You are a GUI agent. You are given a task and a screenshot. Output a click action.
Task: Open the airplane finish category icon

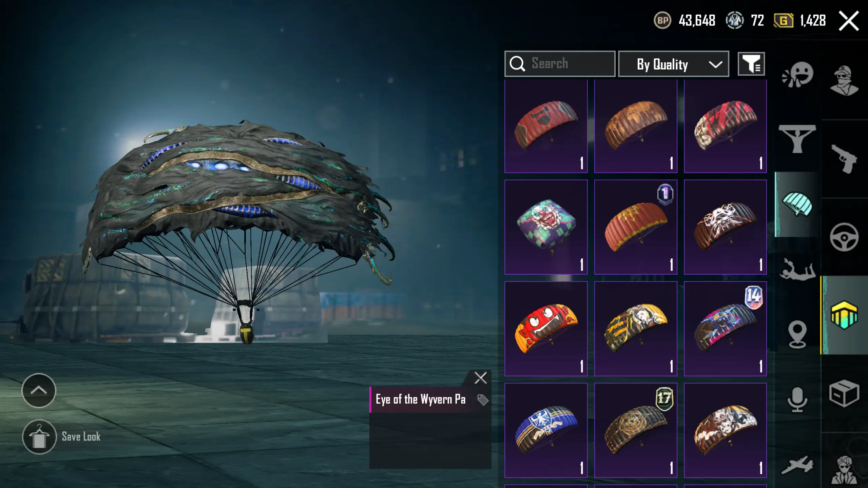pos(797,465)
